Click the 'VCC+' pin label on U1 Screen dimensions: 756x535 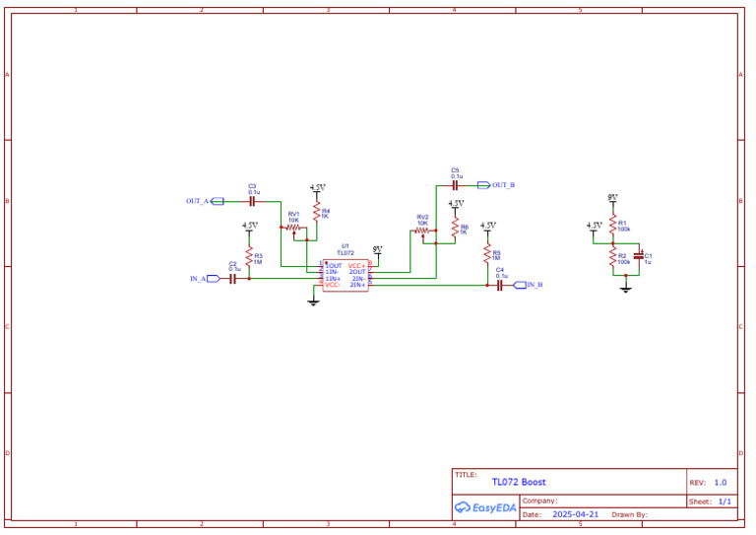click(356, 266)
